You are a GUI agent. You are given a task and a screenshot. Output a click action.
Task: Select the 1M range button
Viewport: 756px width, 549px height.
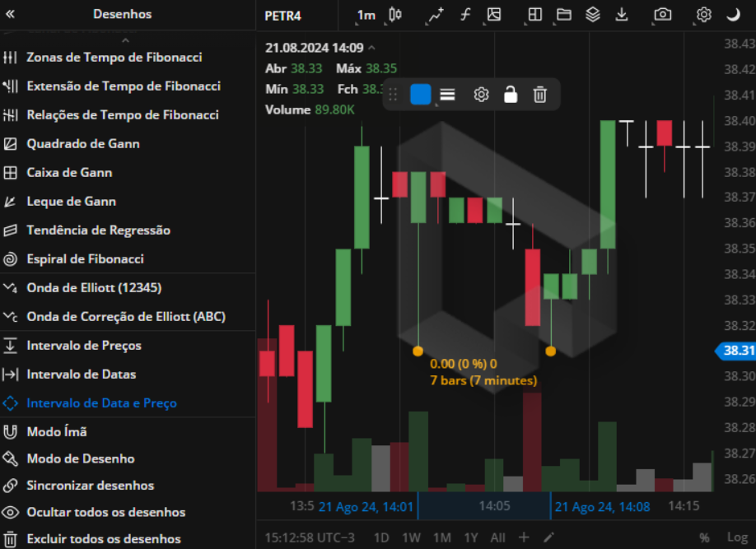pyautogui.click(x=441, y=537)
